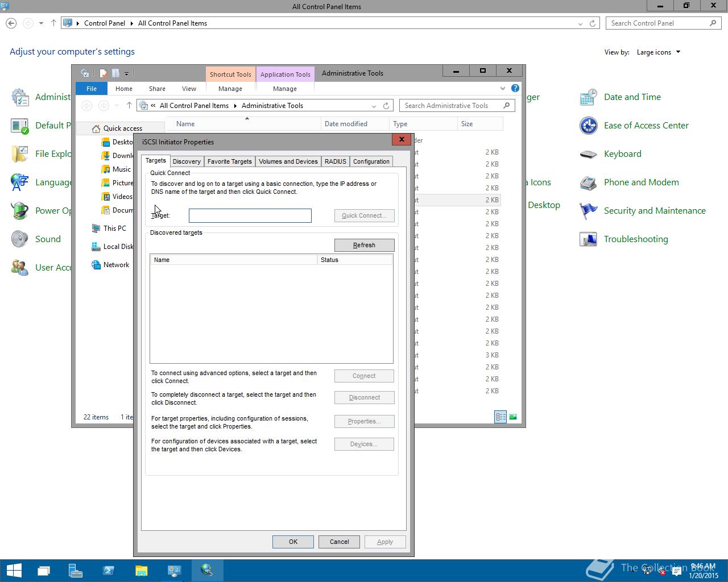Open the Favorite Targets tab
728x582 pixels.
(229, 161)
